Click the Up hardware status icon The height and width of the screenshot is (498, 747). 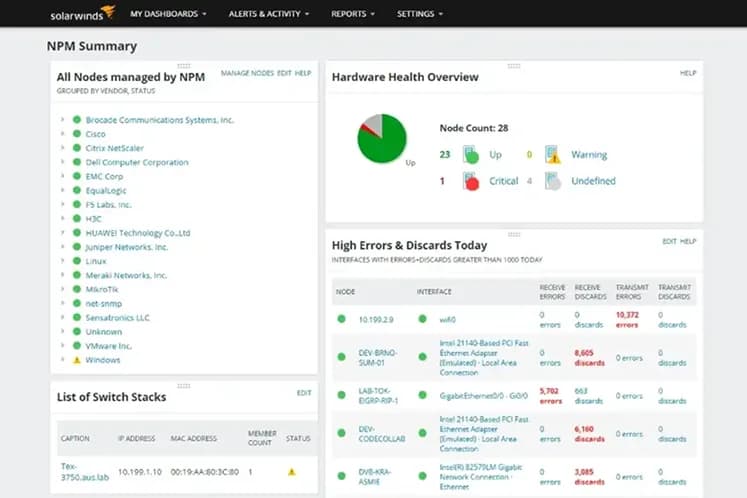(471, 154)
